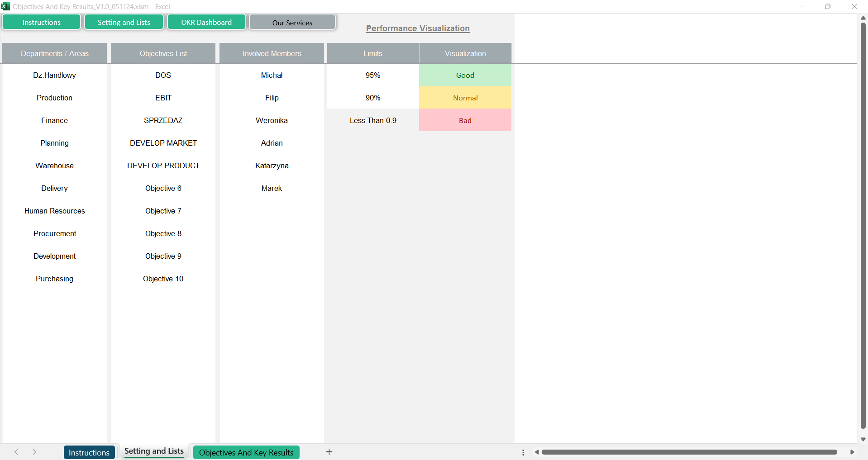Screen dimensions: 868x460
Task: Select the green Good visualization cell
Action: tap(465, 75)
